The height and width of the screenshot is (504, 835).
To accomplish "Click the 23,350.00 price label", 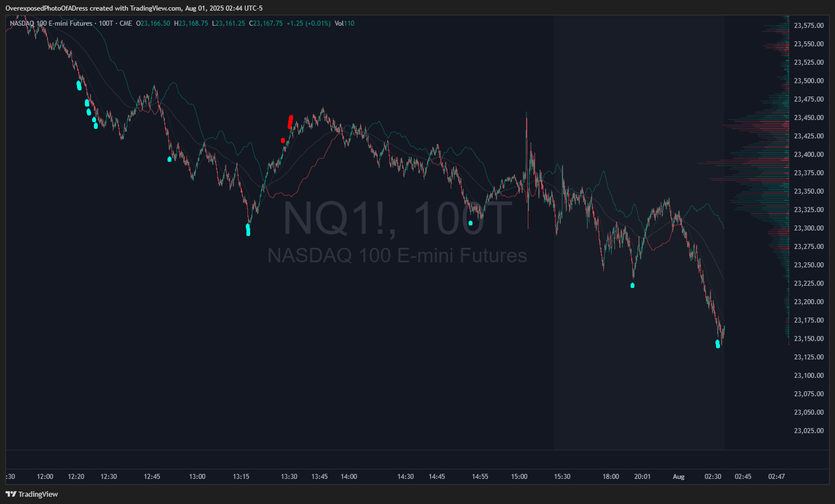I will (x=809, y=191).
